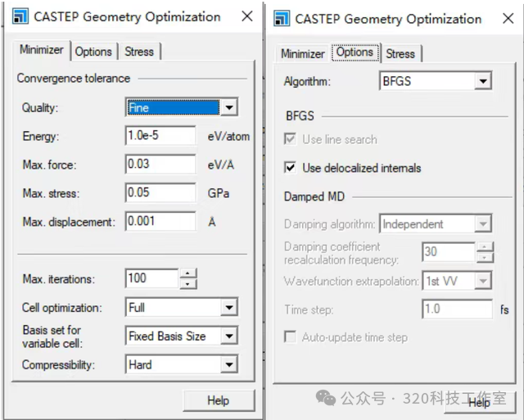This screenshot has height=420, width=524.
Task: Open Compressibility dropdown set to Hard
Action: click(182, 364)
